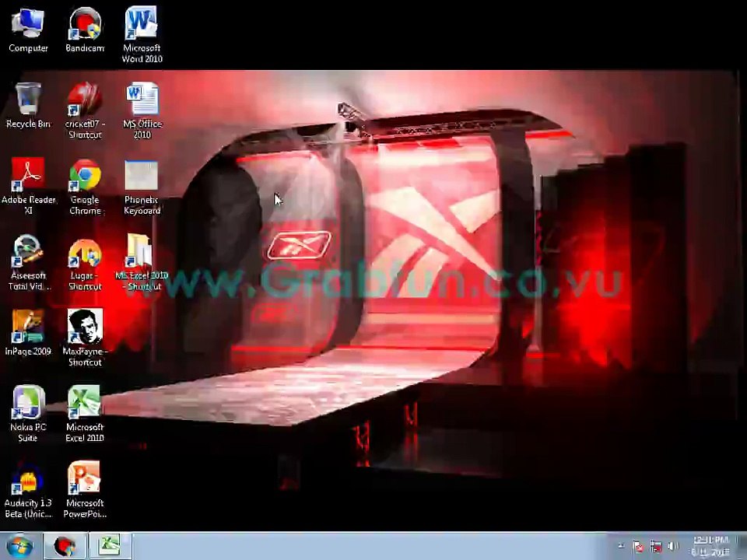This screenshot has width=747, height=560.
Task: Select Microsoft Excel 2010 desktop icon
Action: coord(85,413)
